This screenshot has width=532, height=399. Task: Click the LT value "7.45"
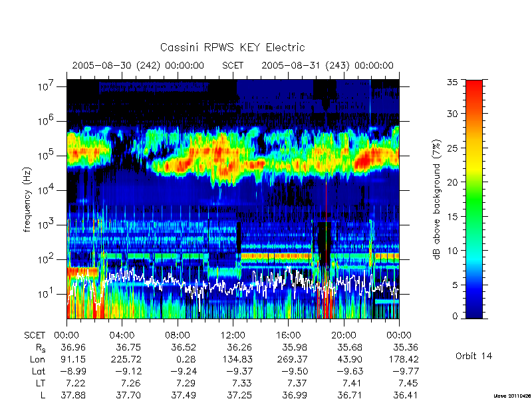point(408,384)
